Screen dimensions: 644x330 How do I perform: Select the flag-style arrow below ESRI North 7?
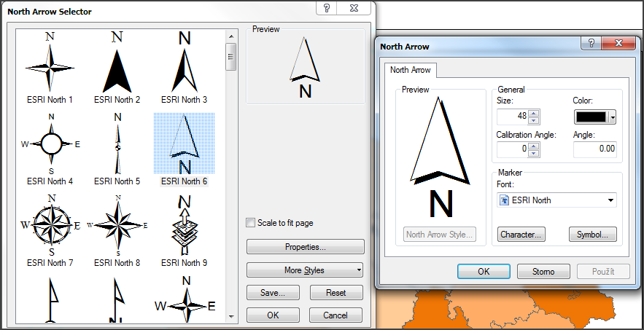coord(51,299)
